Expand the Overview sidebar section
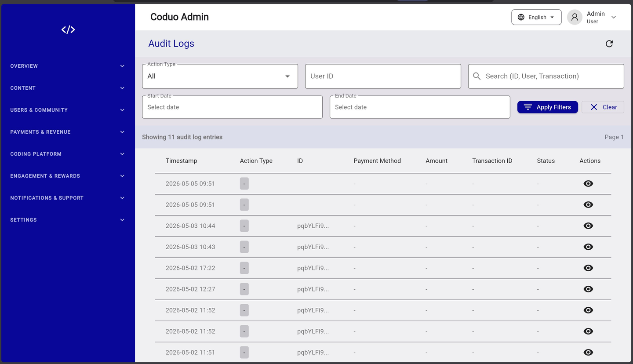633x364 pixels. click(x=67, y=66)
